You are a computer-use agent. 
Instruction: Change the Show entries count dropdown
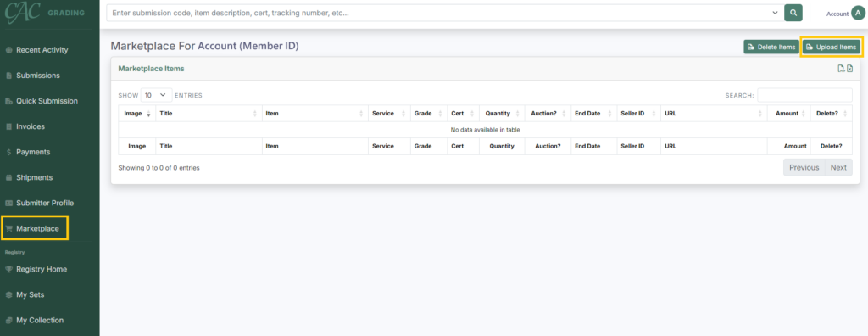coord(156,95)
